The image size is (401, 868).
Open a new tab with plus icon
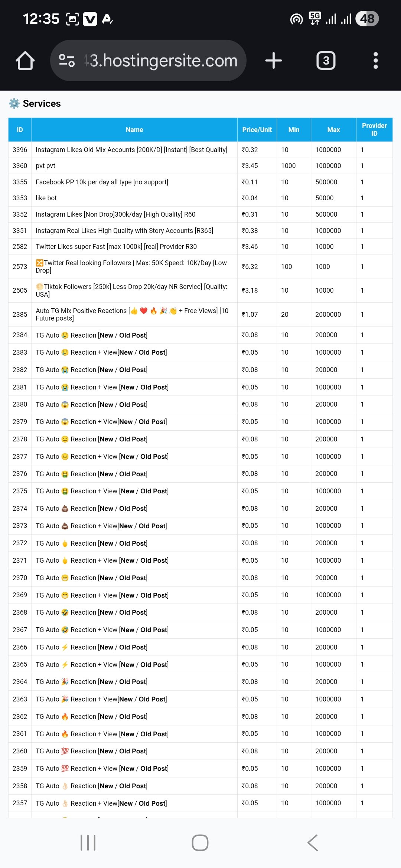click(x=274, y=60)
